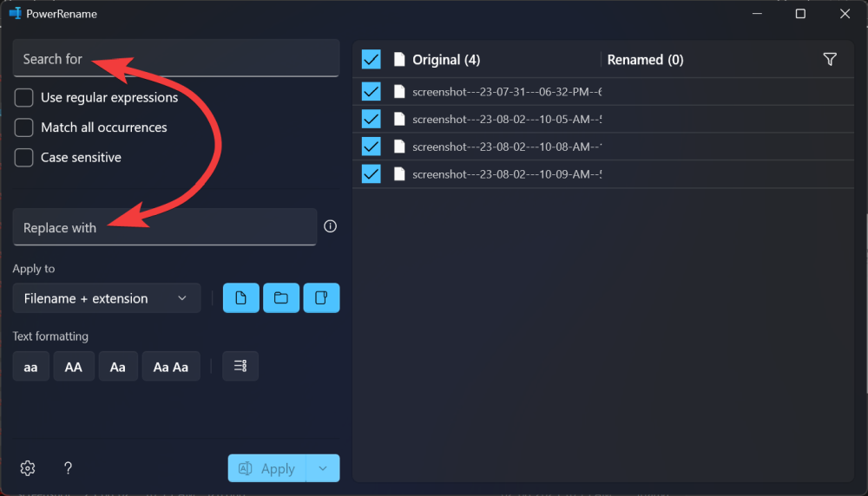Screen dimensions: 868x496
Task: Enable Case sensitive checkbox
Action: tap(23, 158)
